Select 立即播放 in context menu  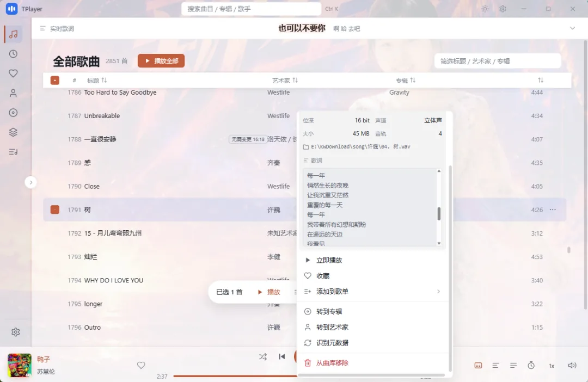[x=373, y=260]
